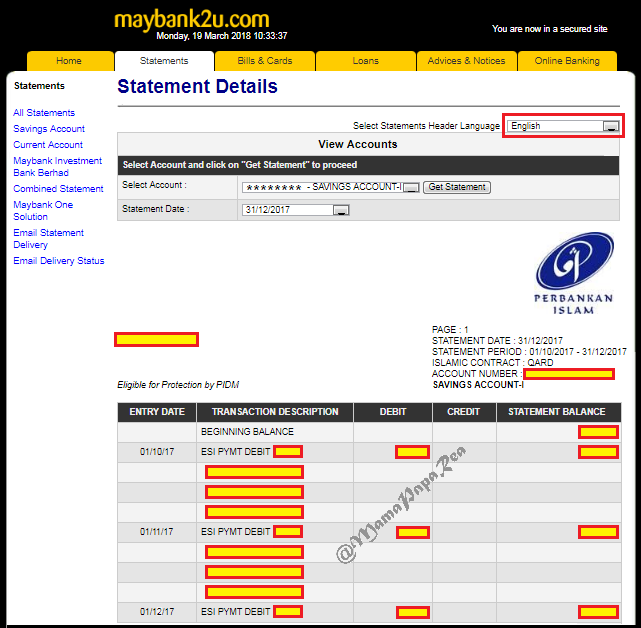Expand the Statements Header Language dropdown

(564, 126)
